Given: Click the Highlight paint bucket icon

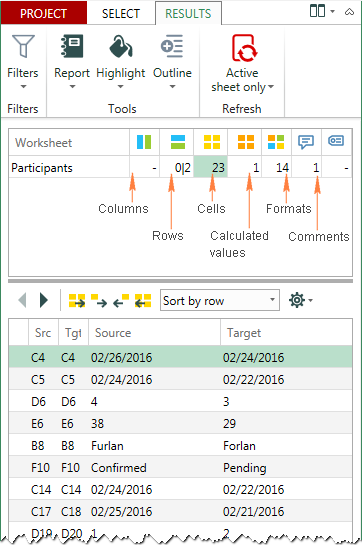Looking at the screenshot, I should click(121, 46).
